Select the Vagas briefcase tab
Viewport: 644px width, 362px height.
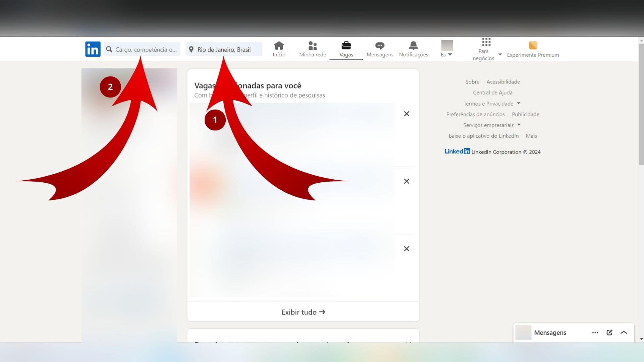(346, 49)
